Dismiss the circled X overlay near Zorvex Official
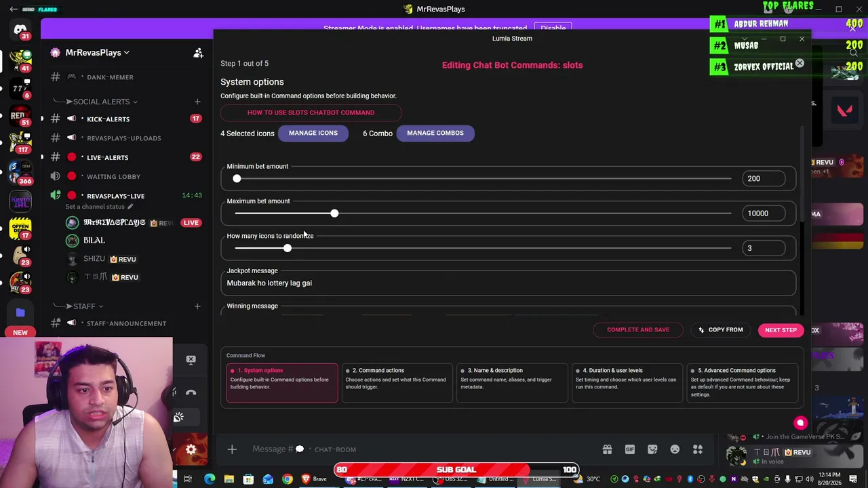The width and height of the screenshot is (868, 488). pyautogui.click(x=800, y=64)
